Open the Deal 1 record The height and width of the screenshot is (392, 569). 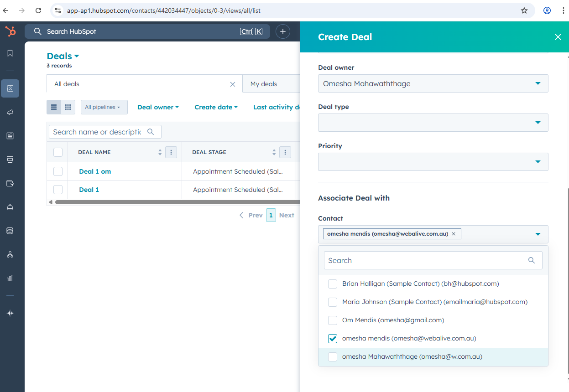pyautogui.click(x=89, y=190)
